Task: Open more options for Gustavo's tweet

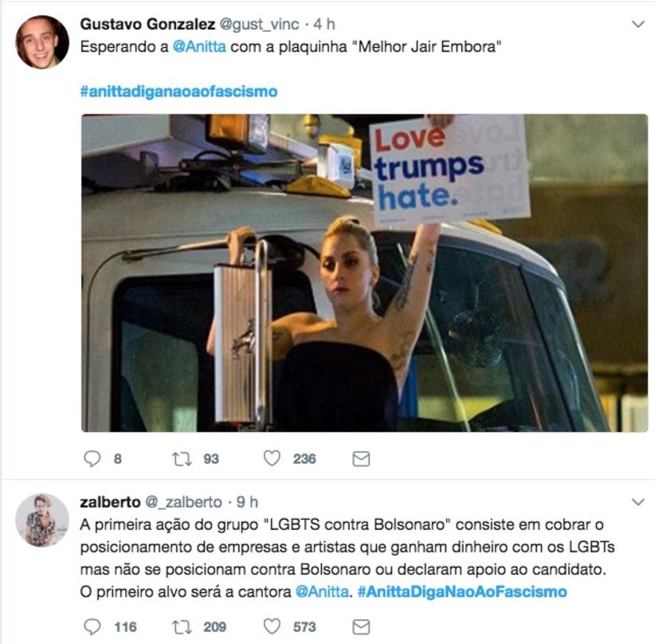Action: click(637, 25)
